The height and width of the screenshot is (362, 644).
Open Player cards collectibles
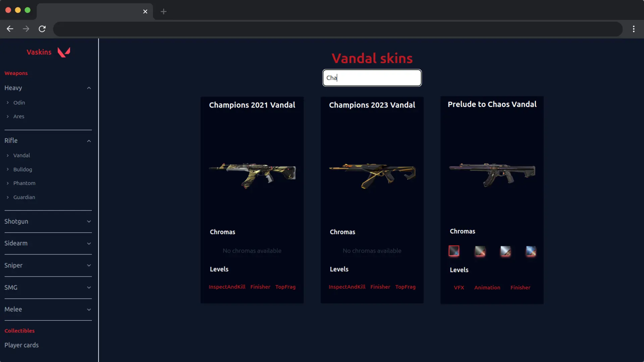click(x=21, y=345)
